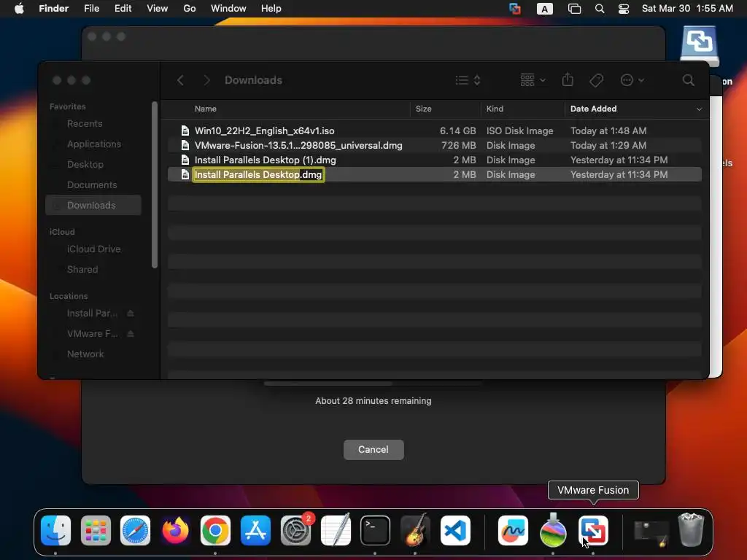Open the Group By dropdown in toolbar
Screen dimensions: 747x560
pyautogui.click(x=533, y=80)
